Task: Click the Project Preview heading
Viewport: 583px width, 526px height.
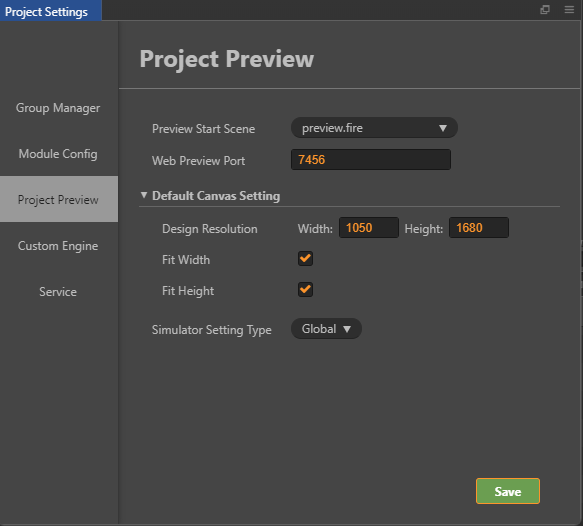Action: coord(227,59)
